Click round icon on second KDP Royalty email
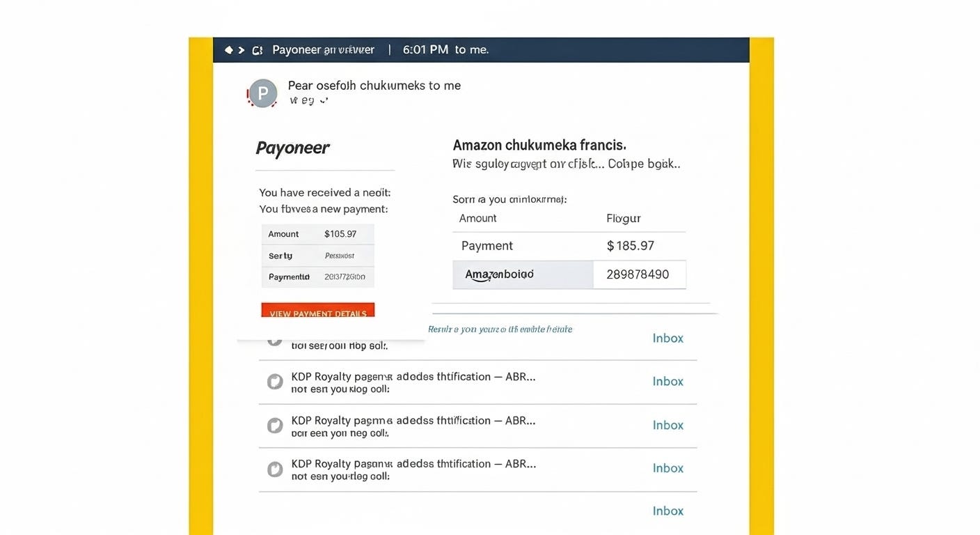 pyautogui.click(x=275, y=425)
